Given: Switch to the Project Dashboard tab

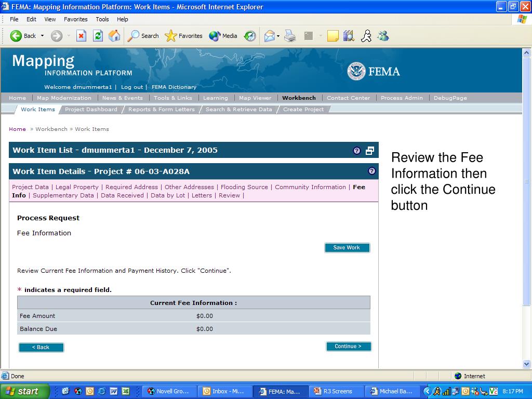Looking at the screenshot, I should coord(91,110).
